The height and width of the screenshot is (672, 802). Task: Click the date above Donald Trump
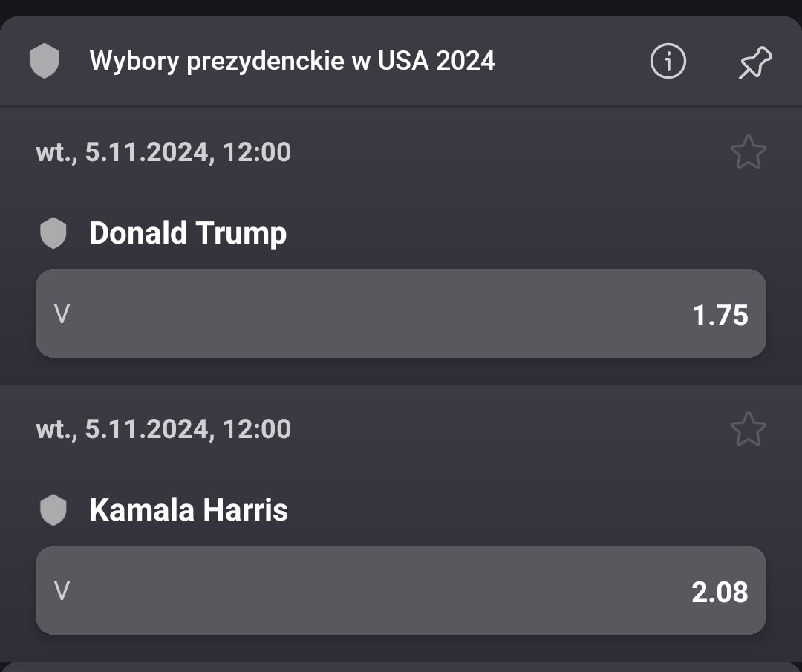pos(163,153)
